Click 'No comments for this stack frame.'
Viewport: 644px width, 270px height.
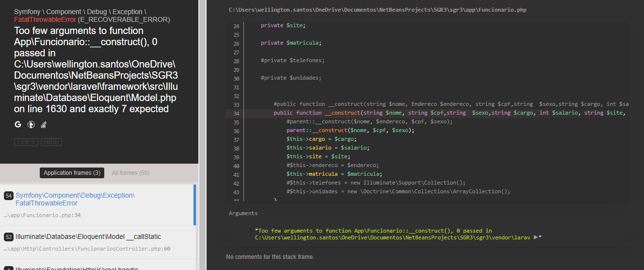coord(270,256)
